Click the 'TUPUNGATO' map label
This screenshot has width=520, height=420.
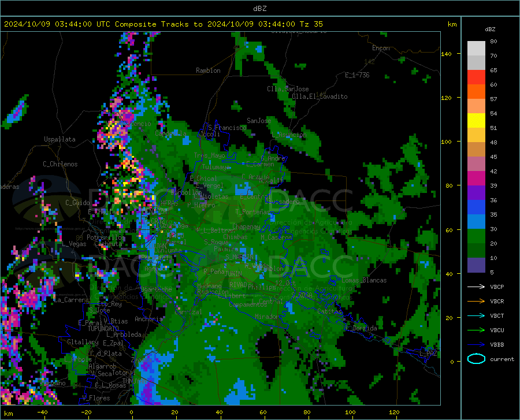pos(103,329)
